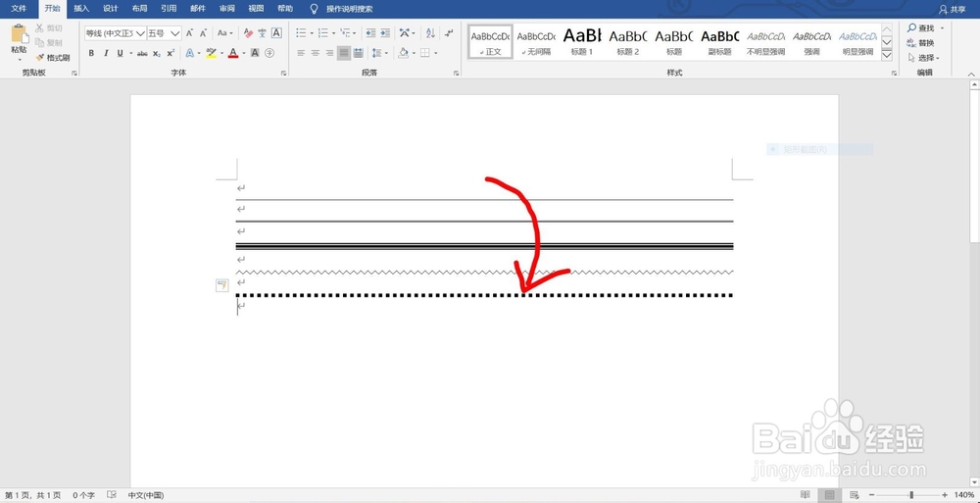The height and width of the screenshot is (503, 980).
Task: Apply the Heading 1 (标题 1) style
Action: [x=582, y=42]
